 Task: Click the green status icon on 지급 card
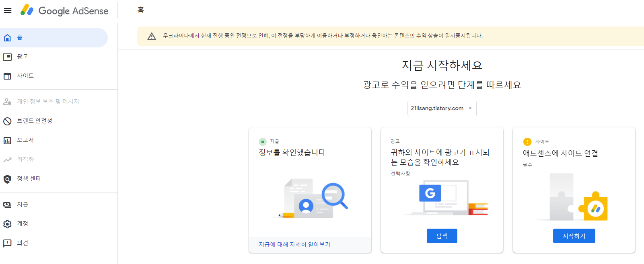[263, 141]
